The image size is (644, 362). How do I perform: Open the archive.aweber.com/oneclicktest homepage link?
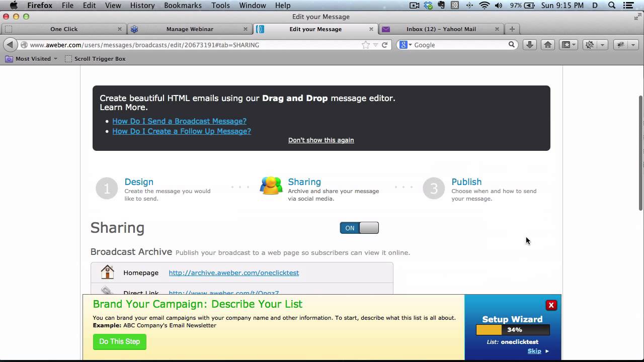pyautogui.click(x=233, y=273)
